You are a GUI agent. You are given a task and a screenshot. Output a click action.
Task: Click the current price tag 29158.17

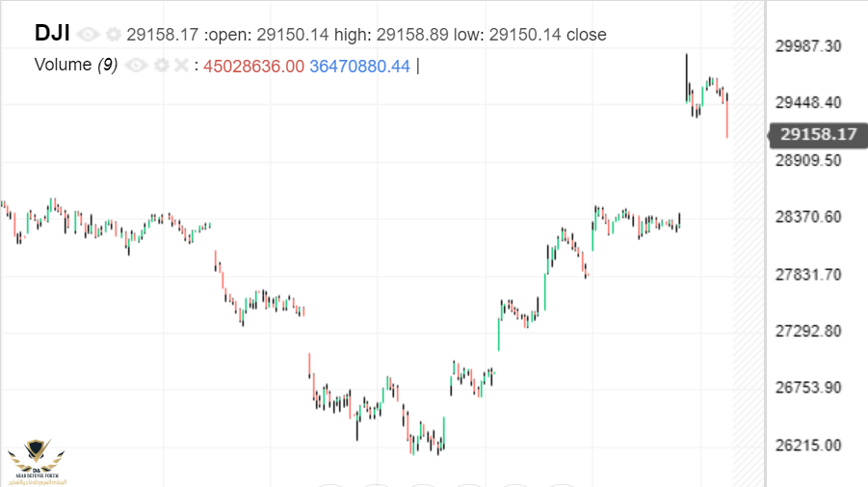tap(820, 135)
